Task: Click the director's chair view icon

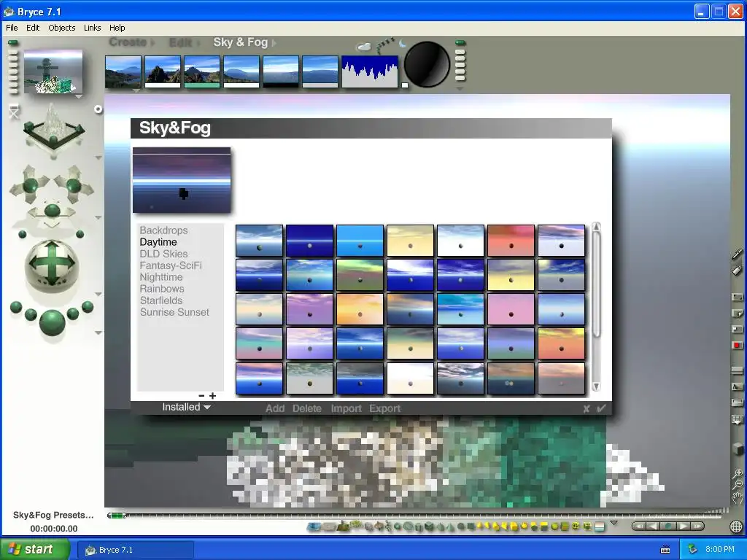Action: tap(14, 112)
